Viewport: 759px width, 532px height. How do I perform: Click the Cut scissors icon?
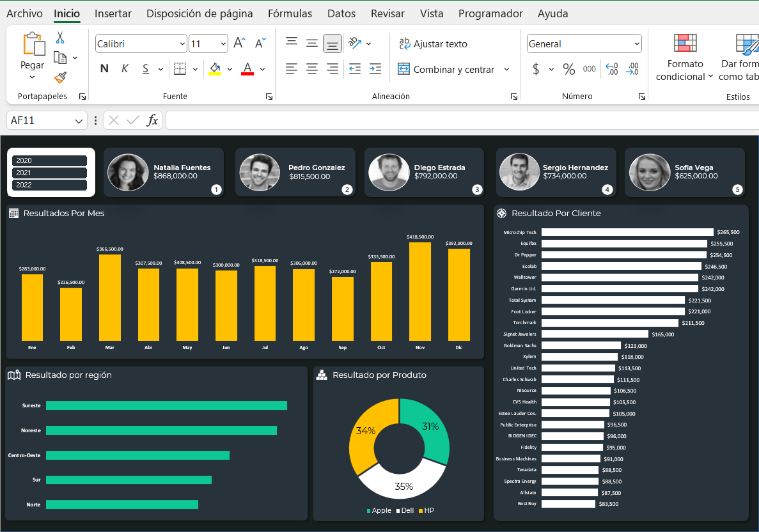tap(60, 38)
